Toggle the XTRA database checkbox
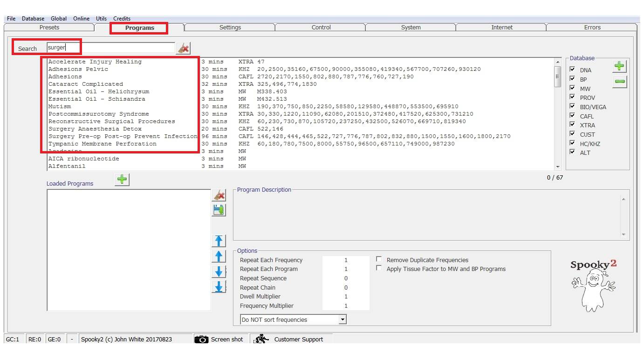 (573, 124)
